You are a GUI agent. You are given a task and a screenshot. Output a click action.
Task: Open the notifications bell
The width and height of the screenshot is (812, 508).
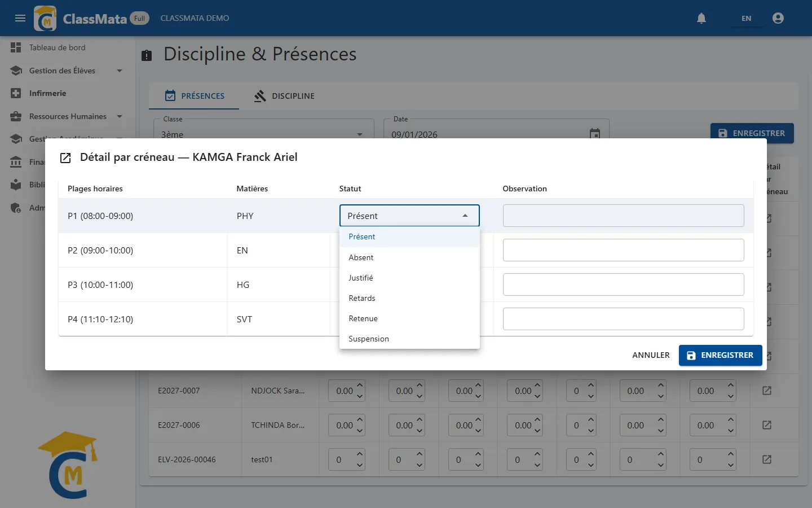point(701,18)
